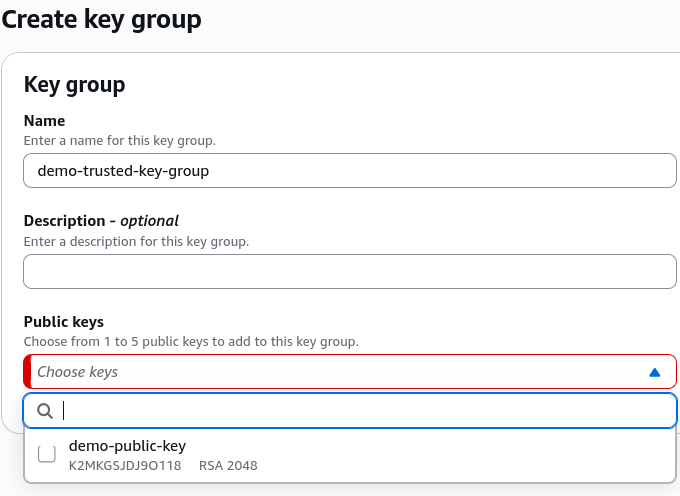Click the Description - optional label

click(101, 221)
